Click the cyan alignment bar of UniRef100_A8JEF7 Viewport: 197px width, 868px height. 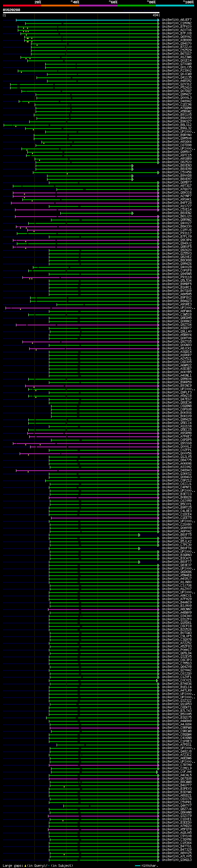pos(87,20)
